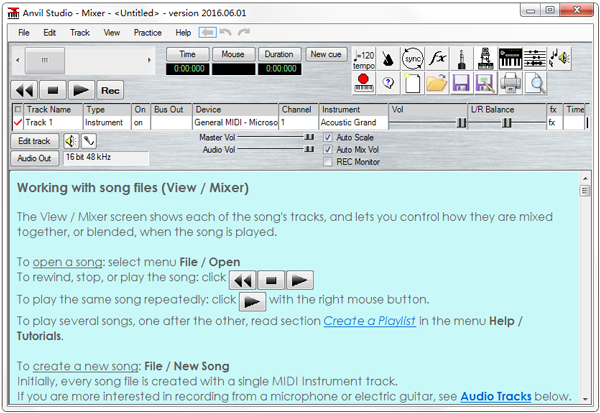
Task: Print using the printer icon
Action: click(x=510, y=83)
